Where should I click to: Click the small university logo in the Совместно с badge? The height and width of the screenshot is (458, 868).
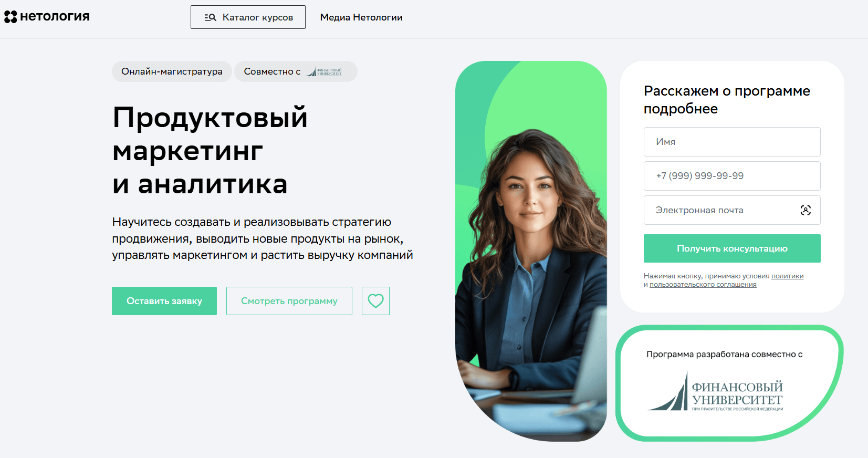[324, 71]
